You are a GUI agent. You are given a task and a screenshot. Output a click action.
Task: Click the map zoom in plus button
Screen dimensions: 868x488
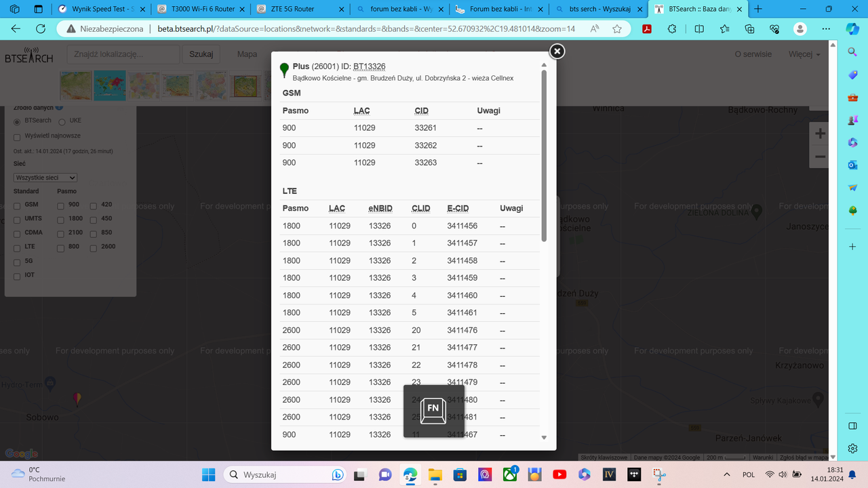[x=820, y=134]
